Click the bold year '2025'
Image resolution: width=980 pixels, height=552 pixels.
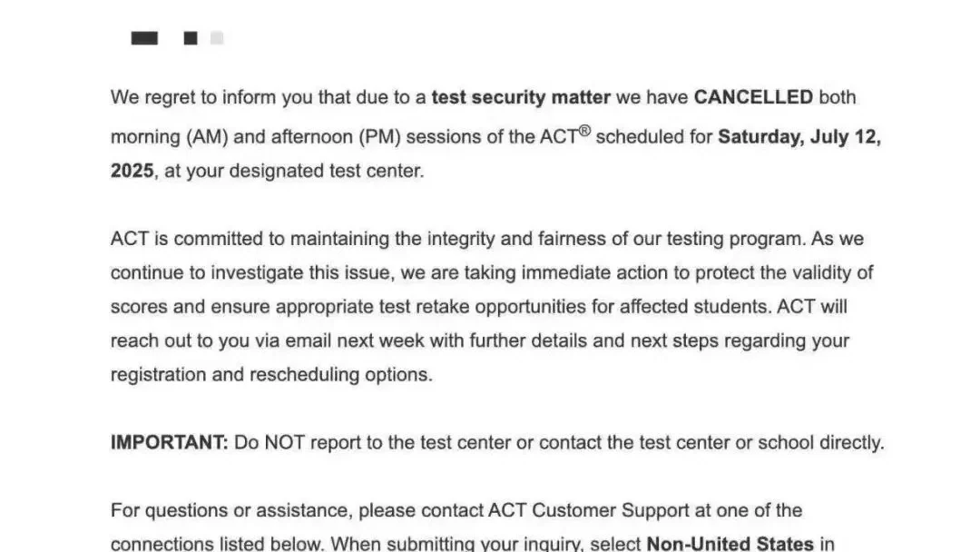pyautogui.click(x=132, y=171)
